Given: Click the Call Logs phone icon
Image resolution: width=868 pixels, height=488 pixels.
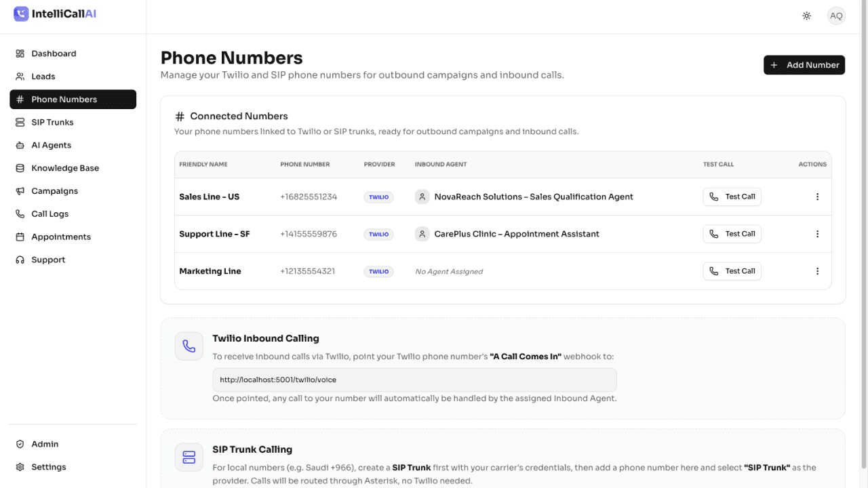Looking at the screenshot, I should click(20, 214).
